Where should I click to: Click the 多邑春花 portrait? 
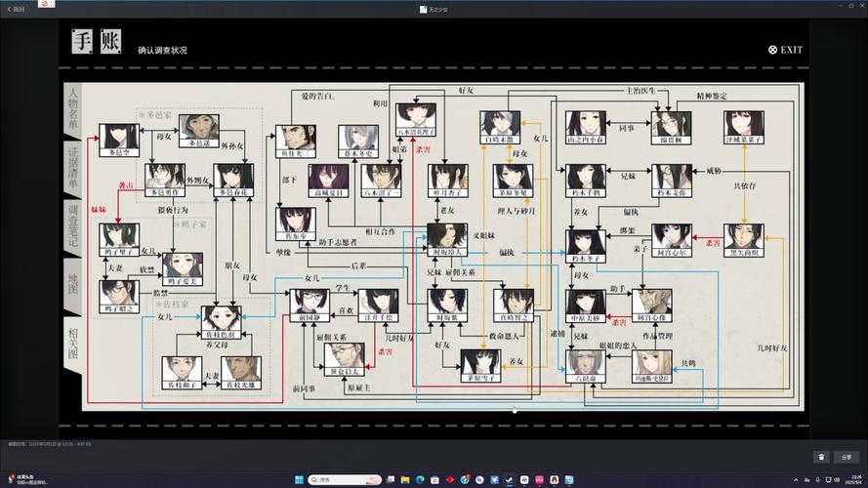pyautogui.click(x=234, y=178)
